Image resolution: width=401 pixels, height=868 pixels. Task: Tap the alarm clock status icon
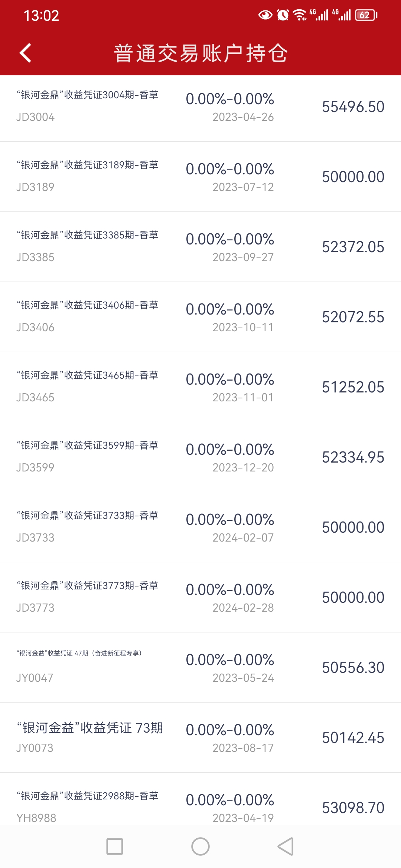point(283,15)
